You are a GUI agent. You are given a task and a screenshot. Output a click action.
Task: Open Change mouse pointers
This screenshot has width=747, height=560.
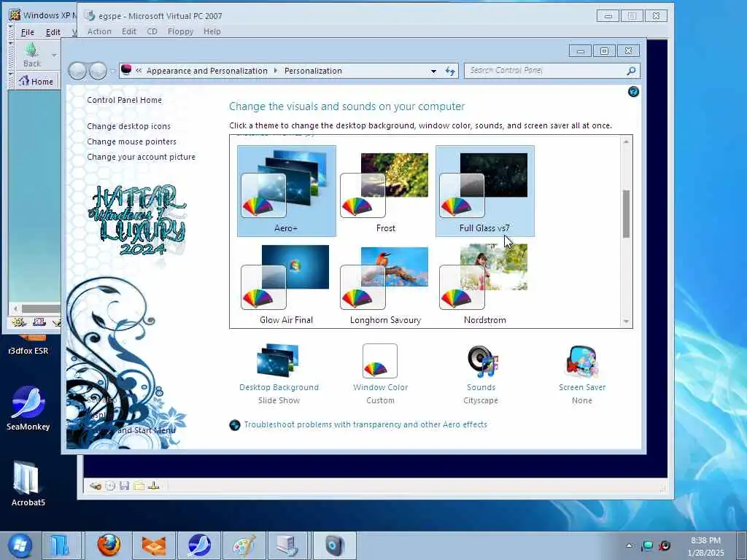[131, 141]
